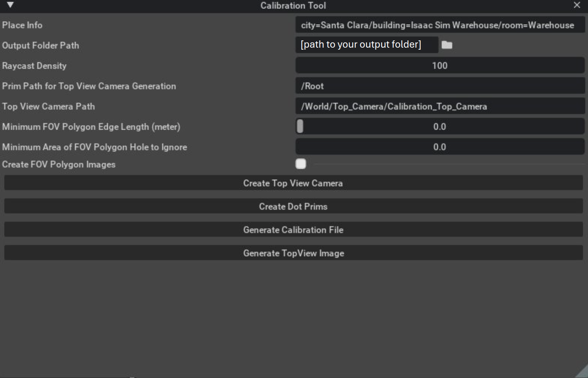The width and height of the screenshot is (588, 378).
Task: Click the Top View Camera Path label
Action: pyautogui.click(x=48, y=106)
